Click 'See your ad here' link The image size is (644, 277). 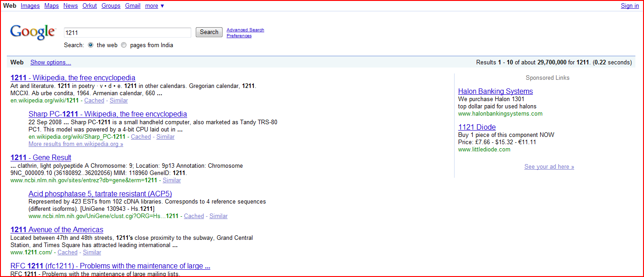coord(549,167)
